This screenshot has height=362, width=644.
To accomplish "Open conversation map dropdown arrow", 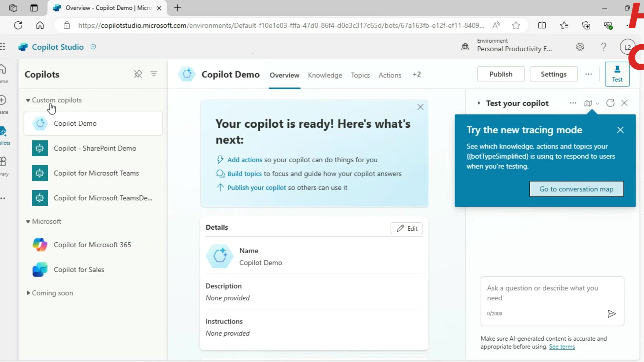I will click(597, 104).
